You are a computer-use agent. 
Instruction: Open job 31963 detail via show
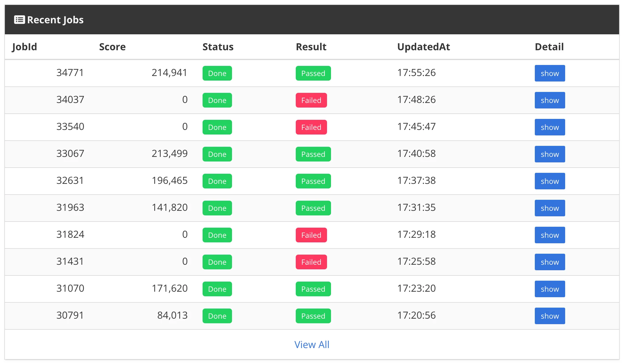[550, 208]
